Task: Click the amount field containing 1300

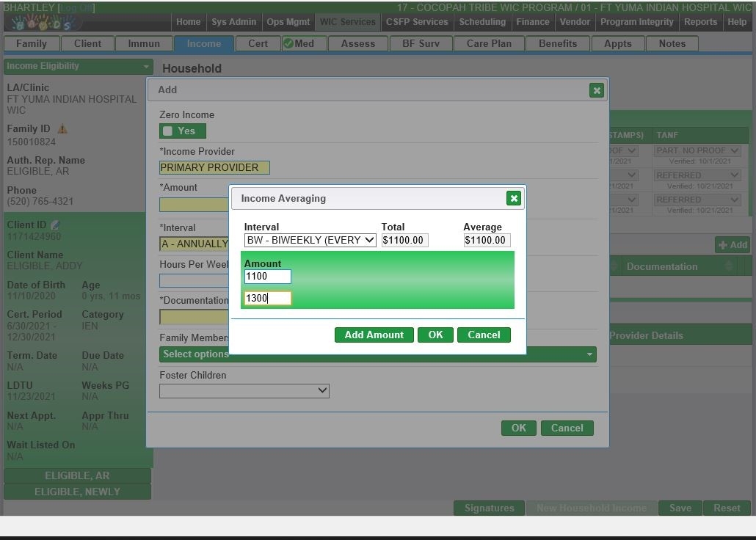Action: pos(267,298)
